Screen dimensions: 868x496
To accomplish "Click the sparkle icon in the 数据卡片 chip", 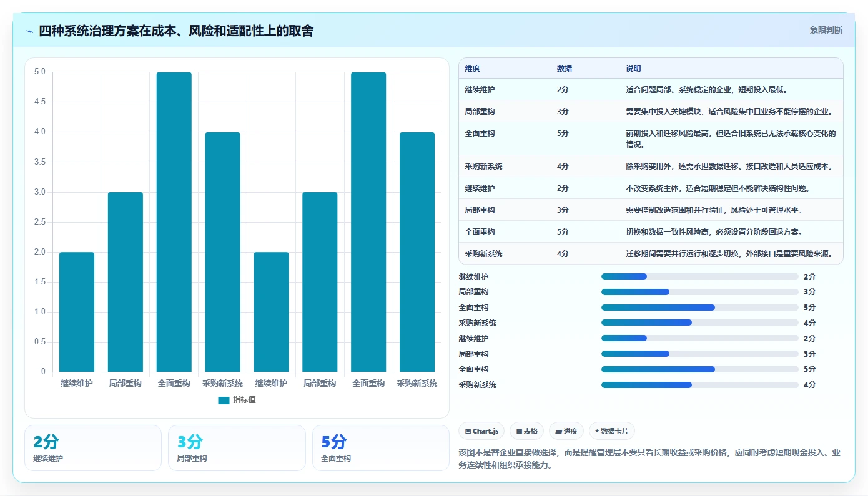I will [x=597, y=431].
